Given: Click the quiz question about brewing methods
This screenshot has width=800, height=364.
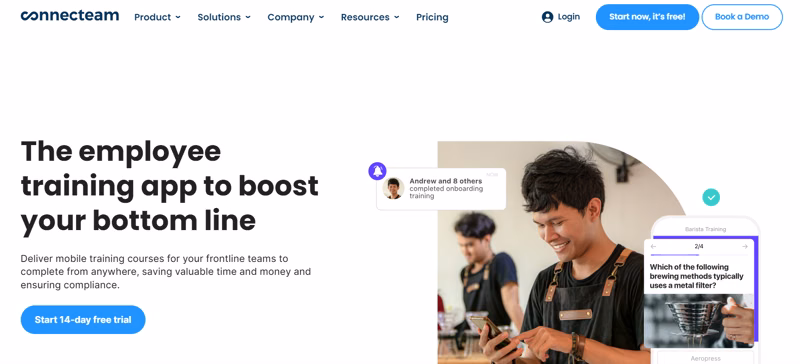Looking at the screenshot, I should click(696, 276).
